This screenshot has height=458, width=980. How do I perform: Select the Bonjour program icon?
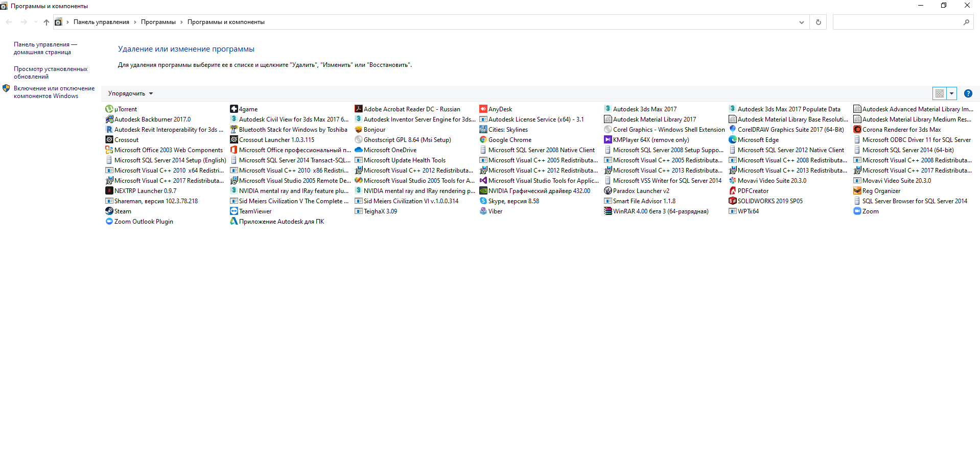click(358, 129)
